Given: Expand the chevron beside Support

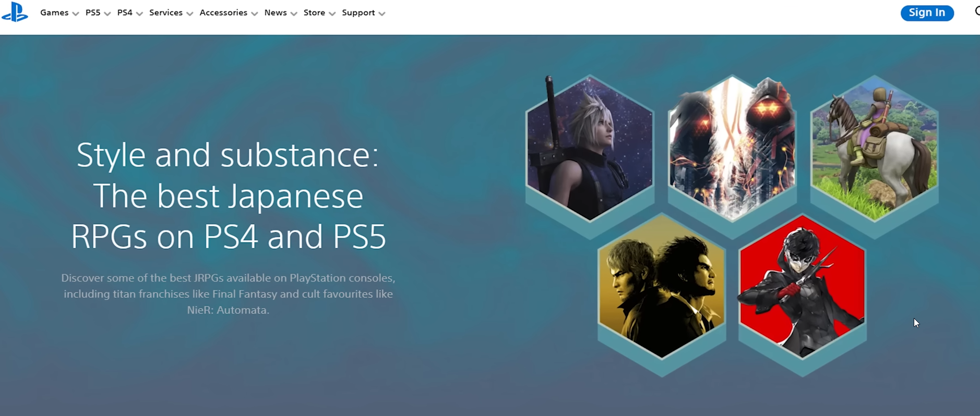Looking at the screenshot, I should 382,14.
